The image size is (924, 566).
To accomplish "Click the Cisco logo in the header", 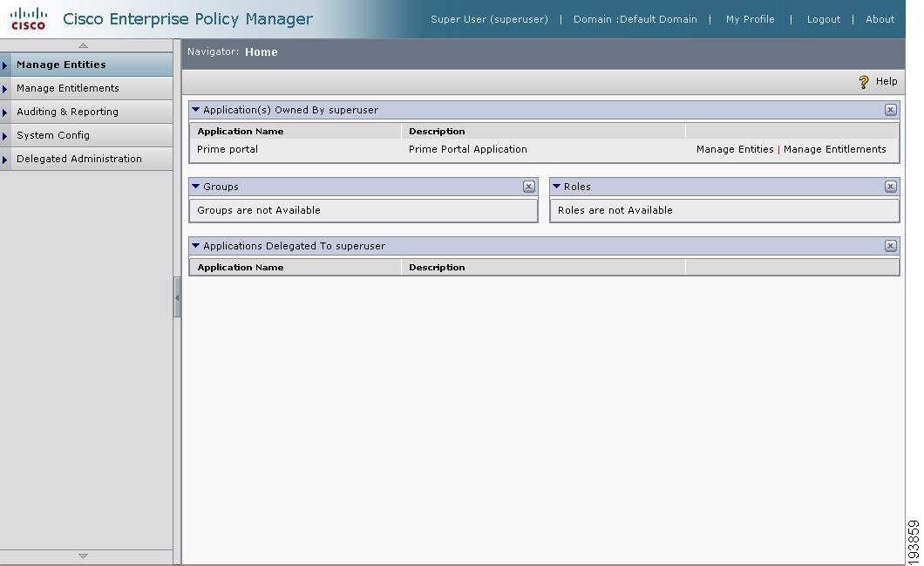I will (28, 19).
